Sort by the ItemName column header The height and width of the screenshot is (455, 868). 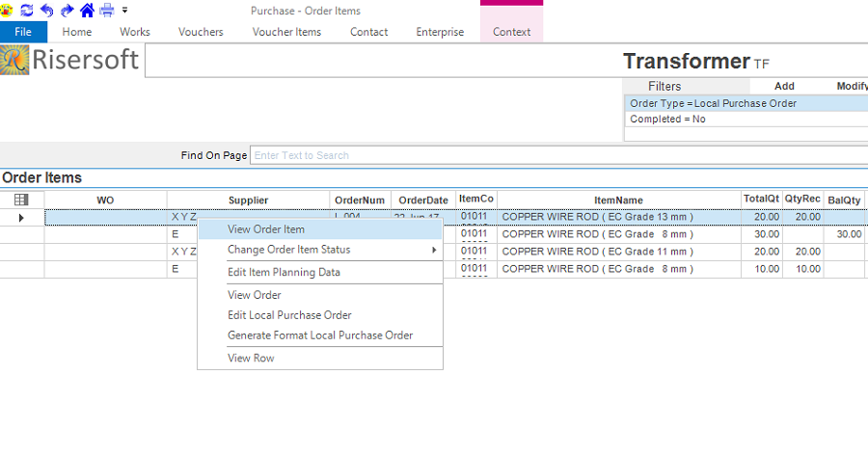coord(618,200)
